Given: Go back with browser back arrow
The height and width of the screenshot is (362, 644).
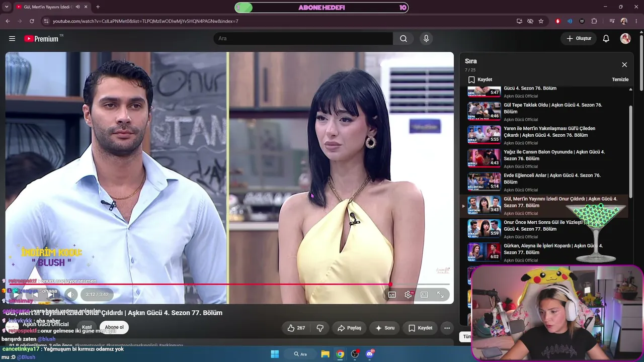Looking at the screenshot, I should coord(8,21).
